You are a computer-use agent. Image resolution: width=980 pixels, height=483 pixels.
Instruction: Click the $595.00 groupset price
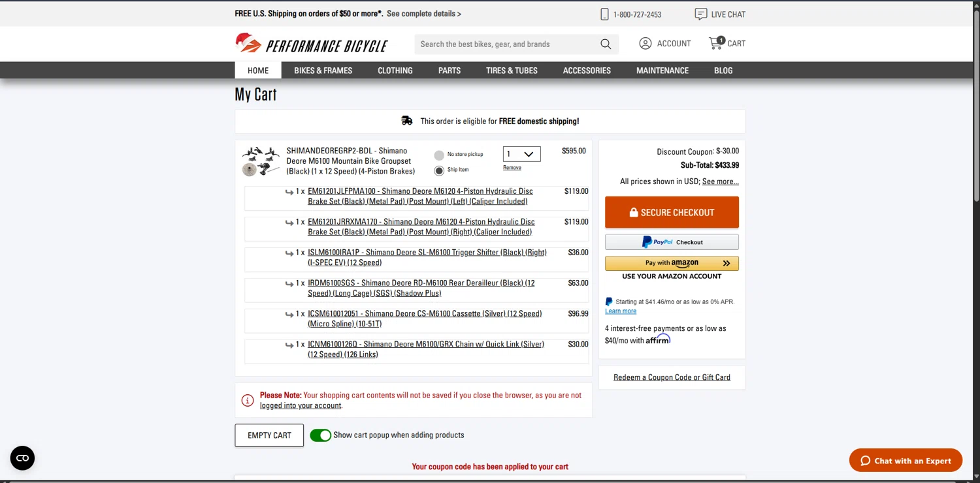[x=574, y=151]
